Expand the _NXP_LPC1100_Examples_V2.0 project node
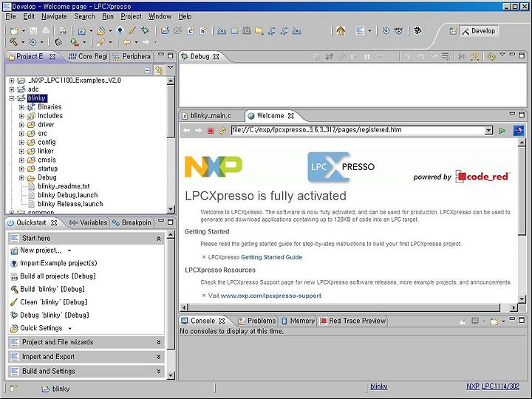The height and width of the screenshot is (399, 532). (12, 81)
